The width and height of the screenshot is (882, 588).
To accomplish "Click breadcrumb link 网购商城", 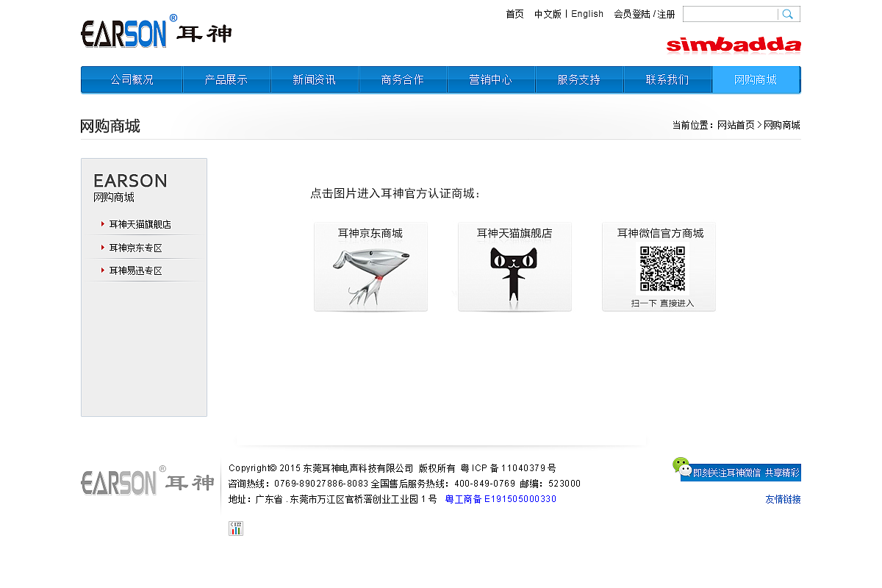I will click(782, 125).
